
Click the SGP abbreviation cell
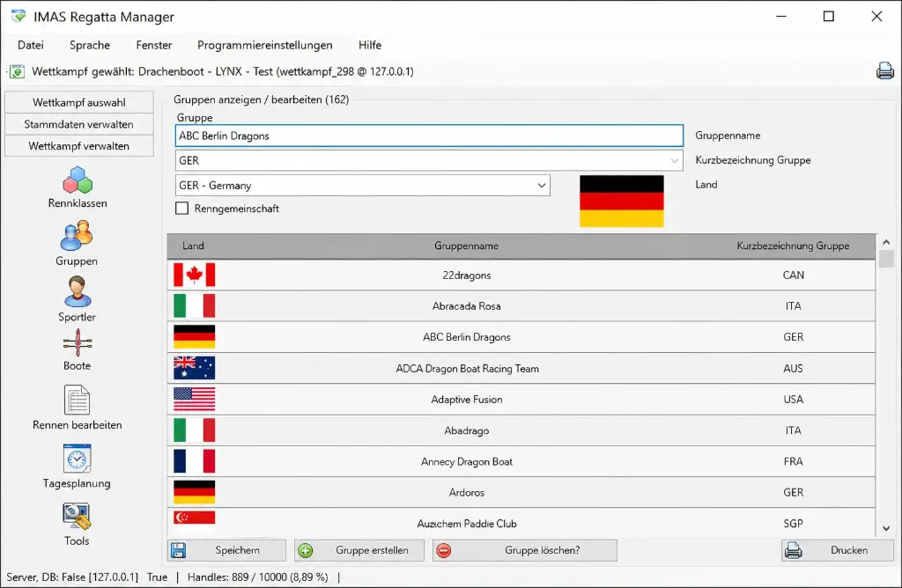click(794, 524)
